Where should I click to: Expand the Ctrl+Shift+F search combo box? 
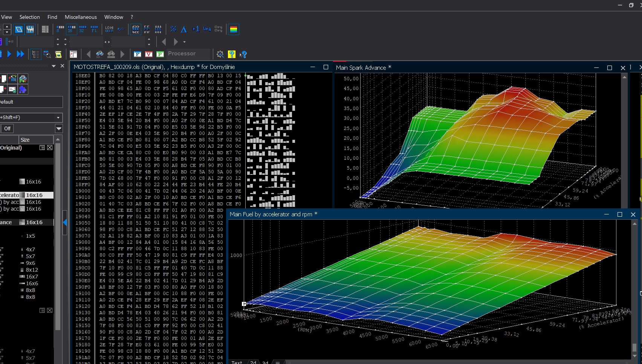[x=58, y=118]
